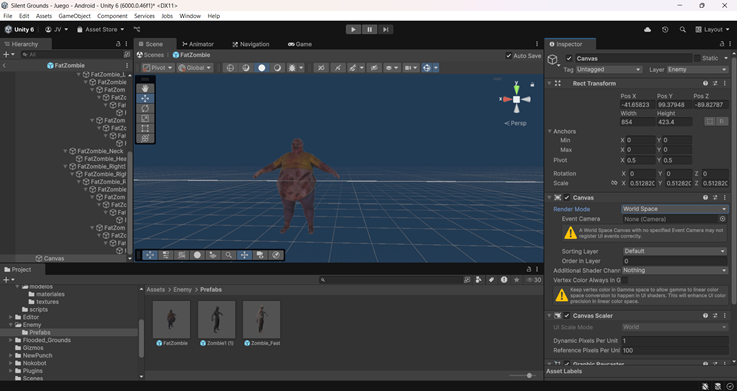Toggle constrained proportions link for Scale
This screenshot has width=737, height=391.
pos(614,183)
